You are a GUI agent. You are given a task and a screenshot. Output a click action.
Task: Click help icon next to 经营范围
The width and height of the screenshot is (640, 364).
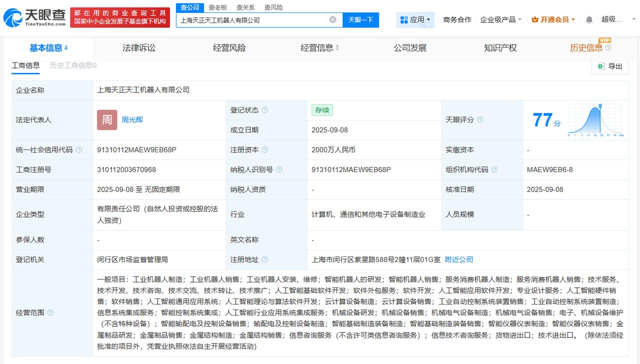point(50,312)
